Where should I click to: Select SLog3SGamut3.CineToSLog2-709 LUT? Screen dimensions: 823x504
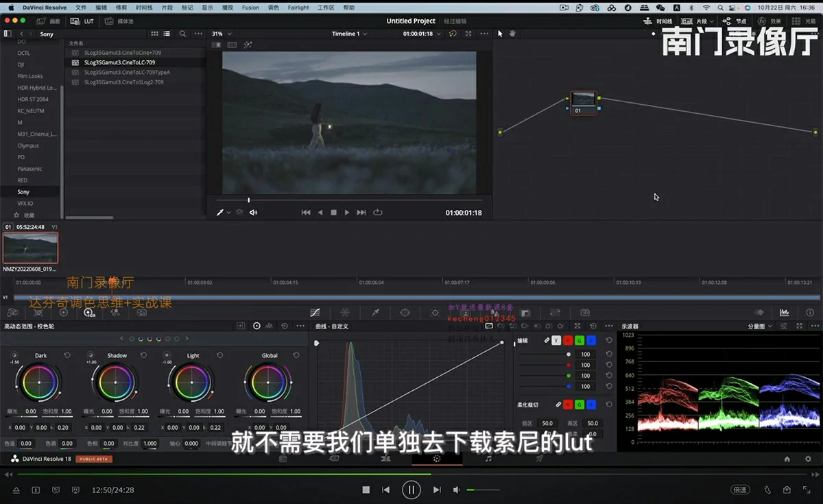coord(123,82)
